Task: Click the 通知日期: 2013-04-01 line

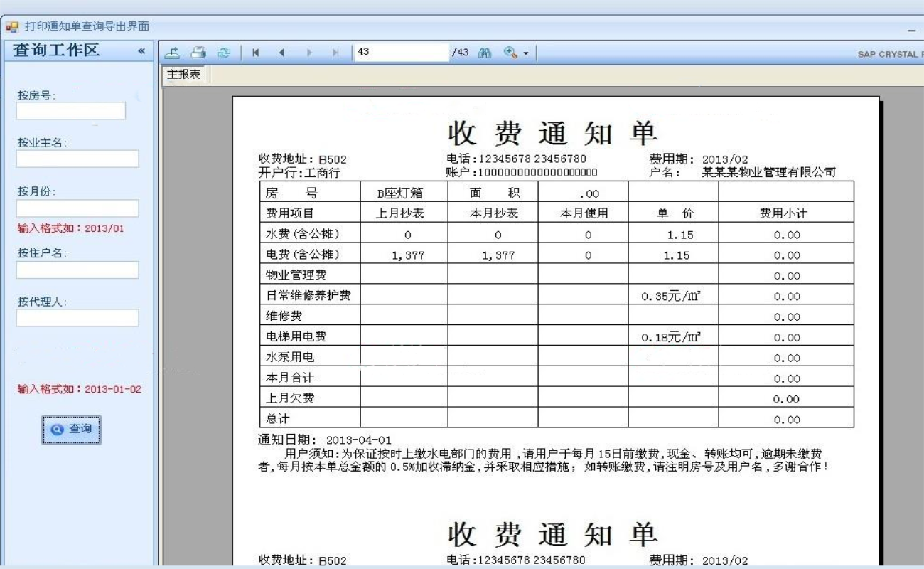Action: (x=325, y=440)
